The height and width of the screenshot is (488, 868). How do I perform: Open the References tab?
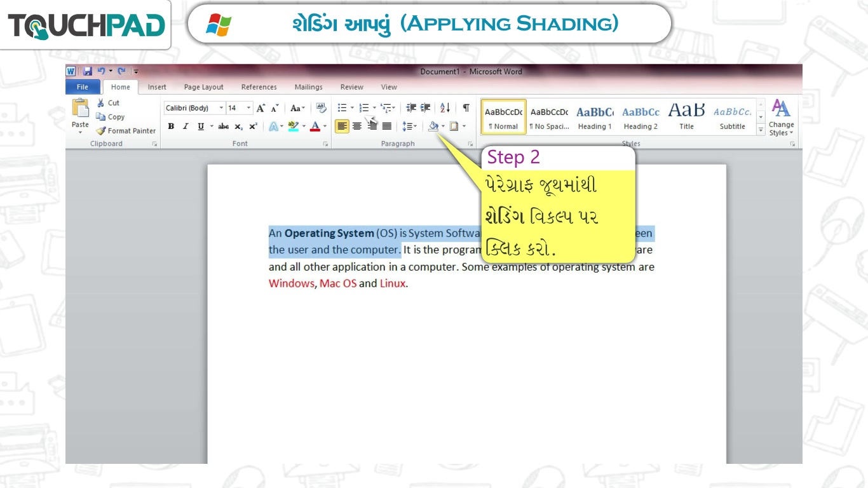pos(259,87)
